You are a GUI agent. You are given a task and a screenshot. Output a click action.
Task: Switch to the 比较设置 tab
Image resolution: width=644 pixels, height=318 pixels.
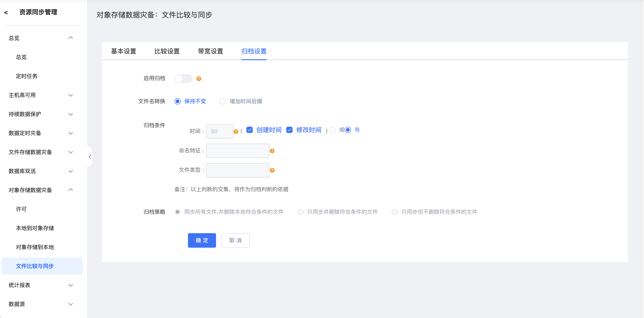(x=167, y=51)
